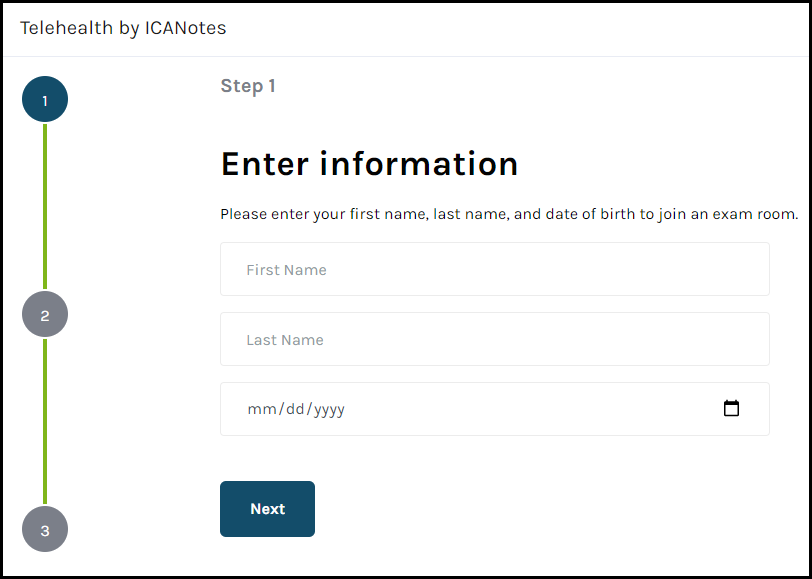
Task: Click the green line between steps 2 and 3
Action: [x=45, y=422]
